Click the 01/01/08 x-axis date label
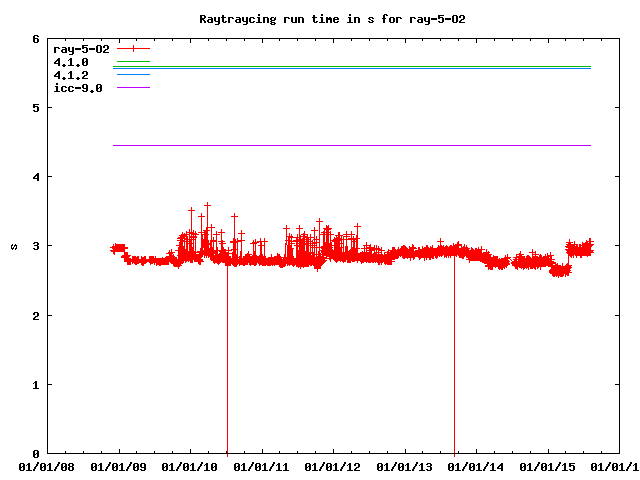Image resolution: width=640 pixels, height=480 pixels. (47, 466)
